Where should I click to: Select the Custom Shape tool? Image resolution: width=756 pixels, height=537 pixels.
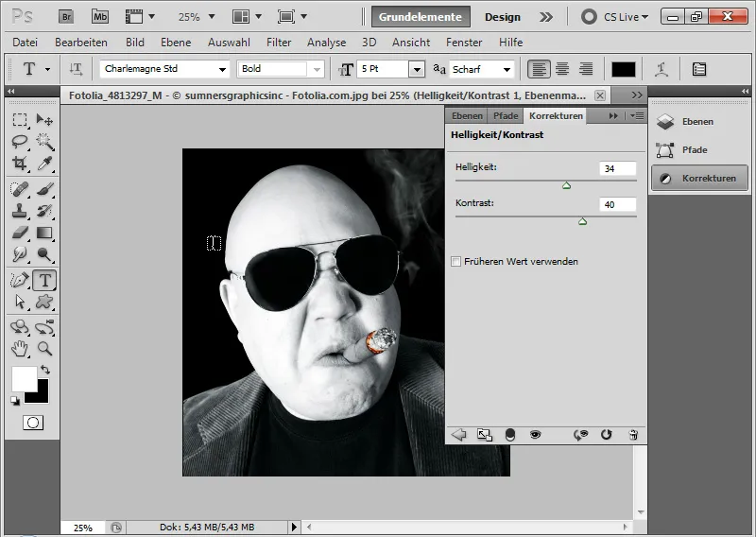[x=44, y=302]
